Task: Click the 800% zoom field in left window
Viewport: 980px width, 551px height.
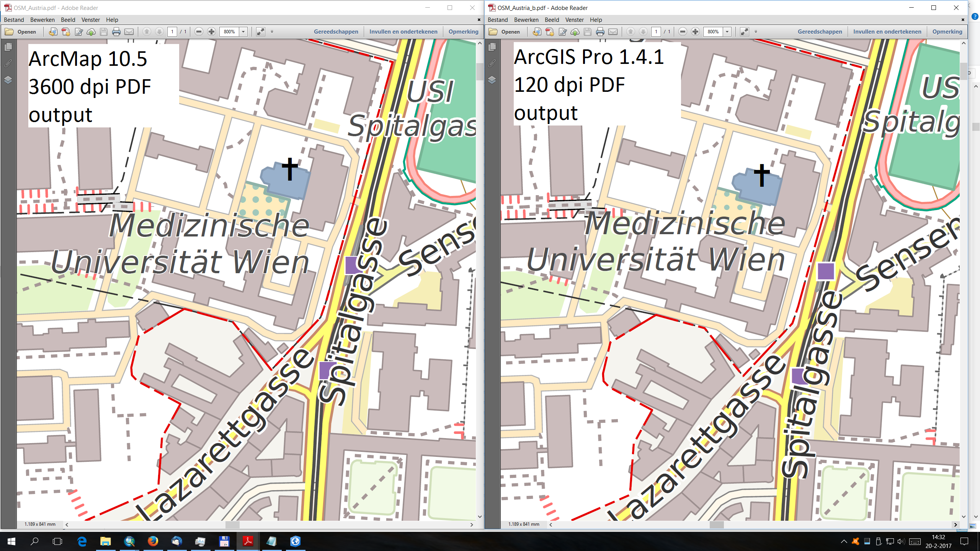Action: tap(229, 32)
